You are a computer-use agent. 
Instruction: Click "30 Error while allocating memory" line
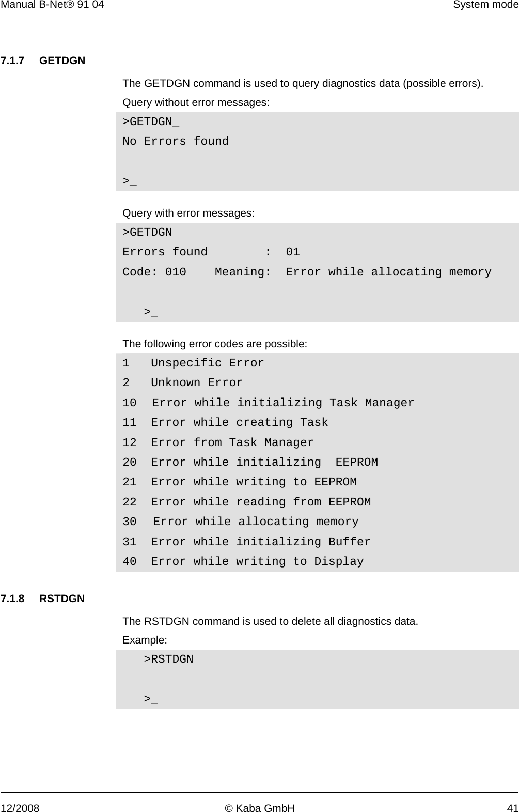coord(240,522)
